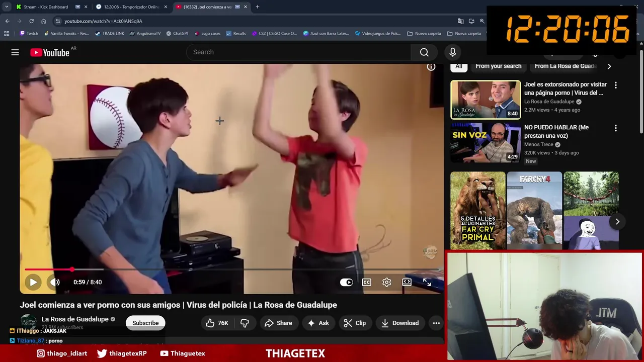The height and width of the screenshot is (362, 644).
Task: Open options for 'NO PUEDO HABLAR' video
Action: tap(615, 128)
